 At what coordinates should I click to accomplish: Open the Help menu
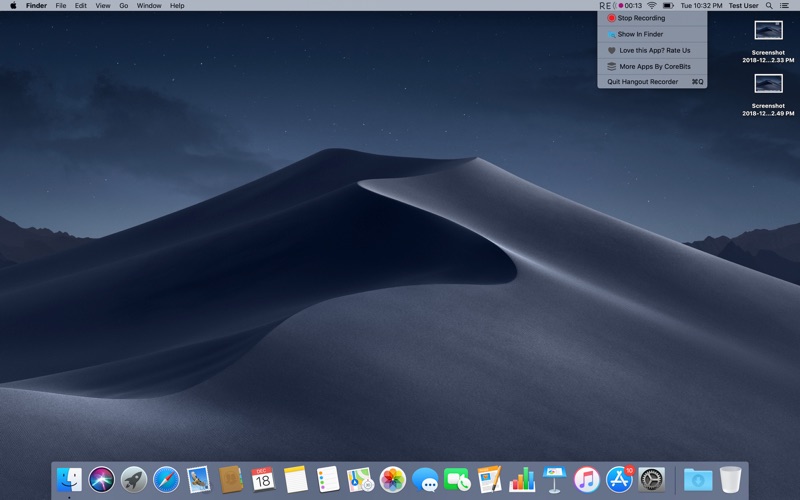point(177,6)
